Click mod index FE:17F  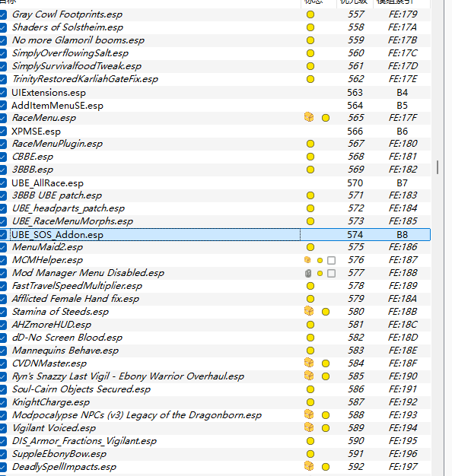click(403, 118)
